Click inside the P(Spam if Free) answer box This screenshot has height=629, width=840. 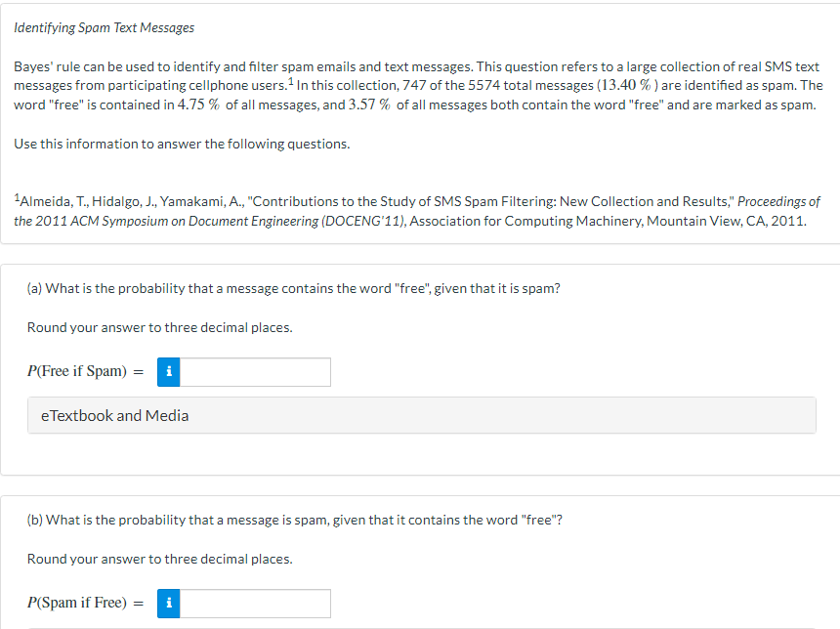coord(254,603)
